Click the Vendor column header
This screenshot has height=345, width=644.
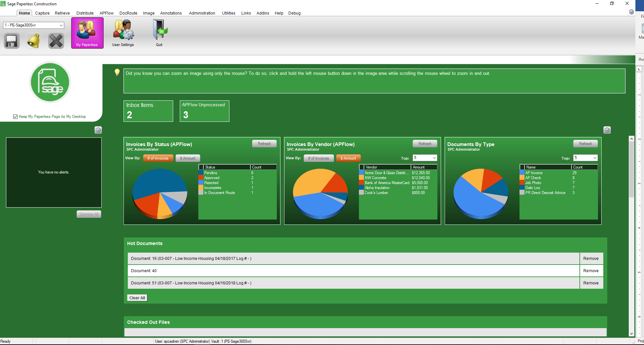click(387, 167)
